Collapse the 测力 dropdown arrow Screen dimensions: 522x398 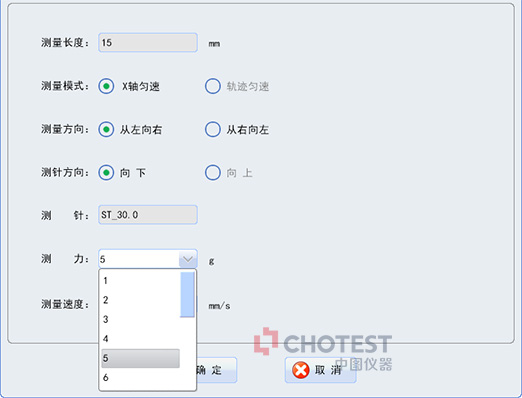[x=188, y=259]
